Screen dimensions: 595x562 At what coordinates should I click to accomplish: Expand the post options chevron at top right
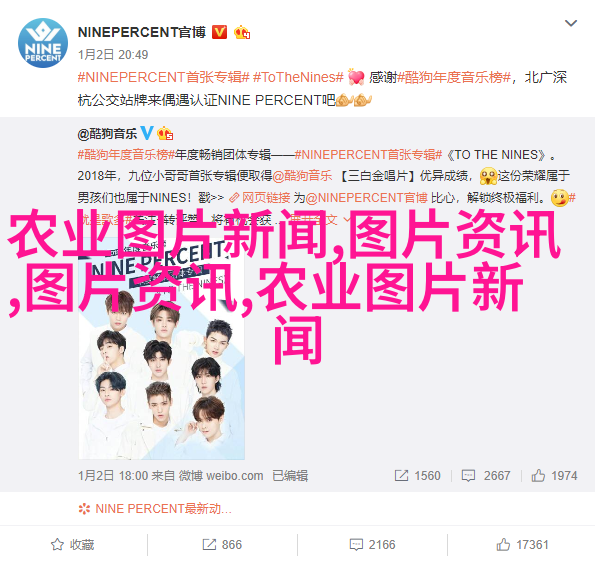pos(571,24)
